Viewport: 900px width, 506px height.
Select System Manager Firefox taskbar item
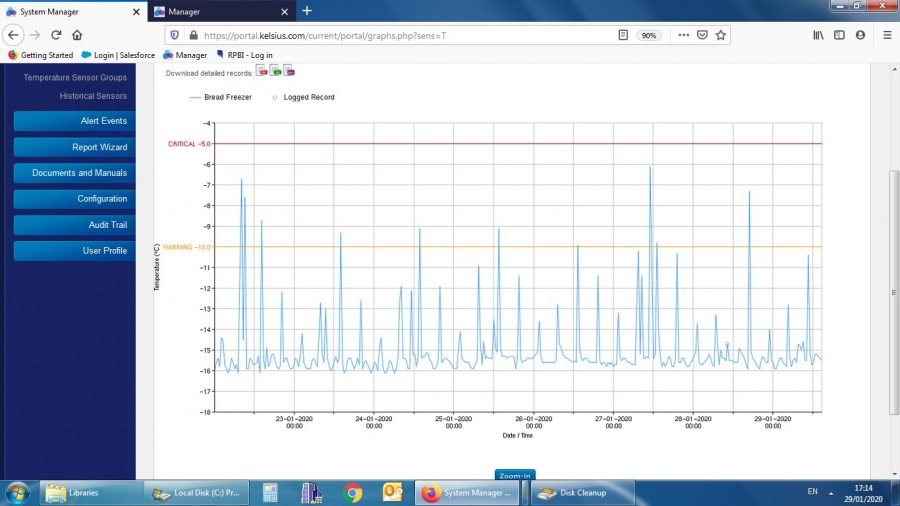[x=467, y=493]
